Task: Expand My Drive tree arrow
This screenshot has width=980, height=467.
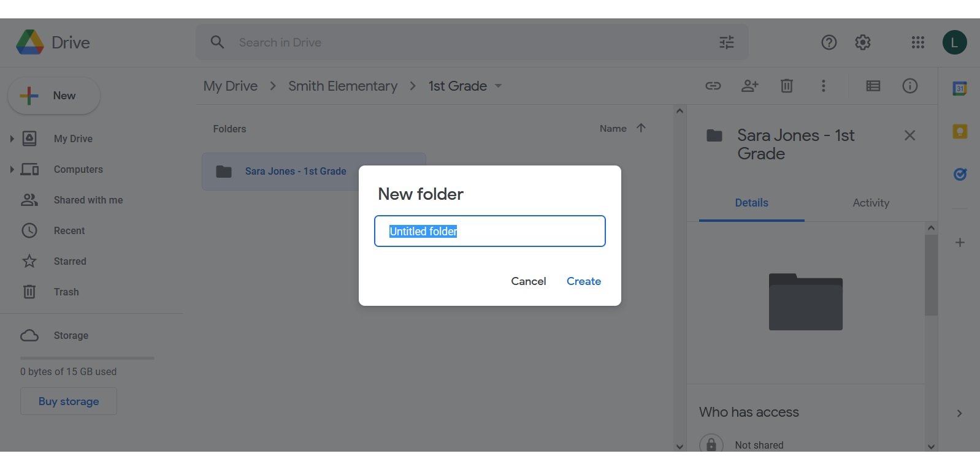Action: 12,139
